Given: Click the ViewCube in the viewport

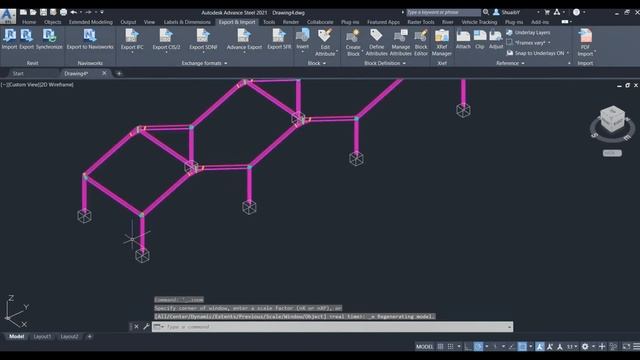Looking at the screenshot, I should [612, 119].
